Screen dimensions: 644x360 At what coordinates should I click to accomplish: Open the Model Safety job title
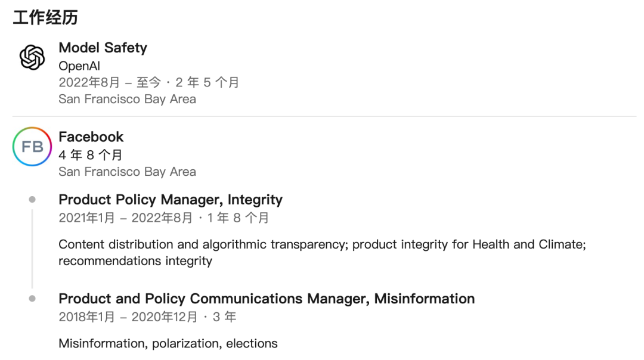[103, 48]
